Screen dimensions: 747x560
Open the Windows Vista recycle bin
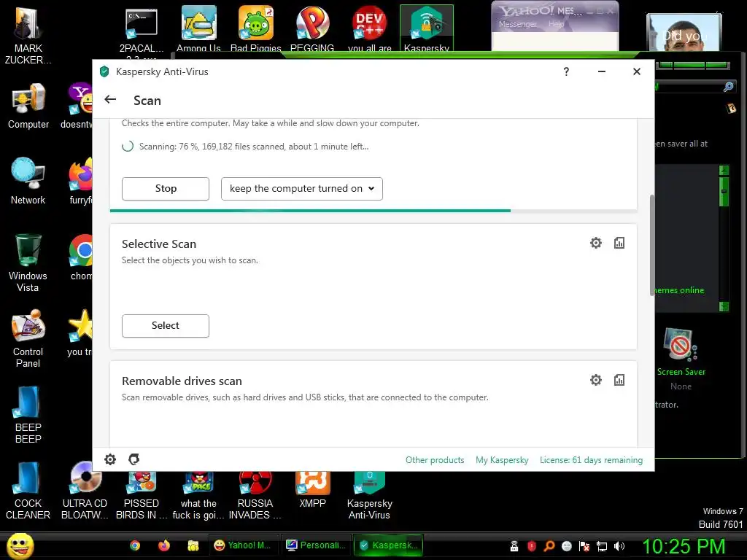(28, 262)
